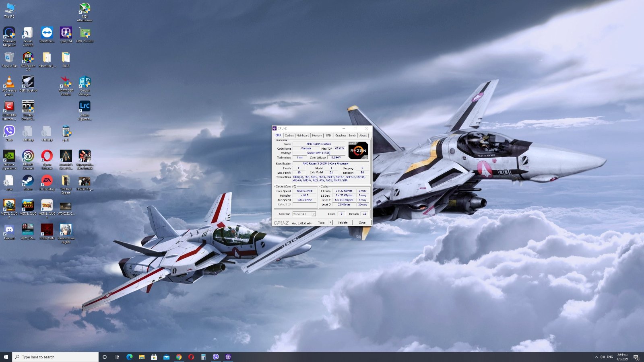Viewport: 644px width, 362px height.
Task: Select Adobe Lightroom Classic desktop icon
Action: tap(85, 111)
